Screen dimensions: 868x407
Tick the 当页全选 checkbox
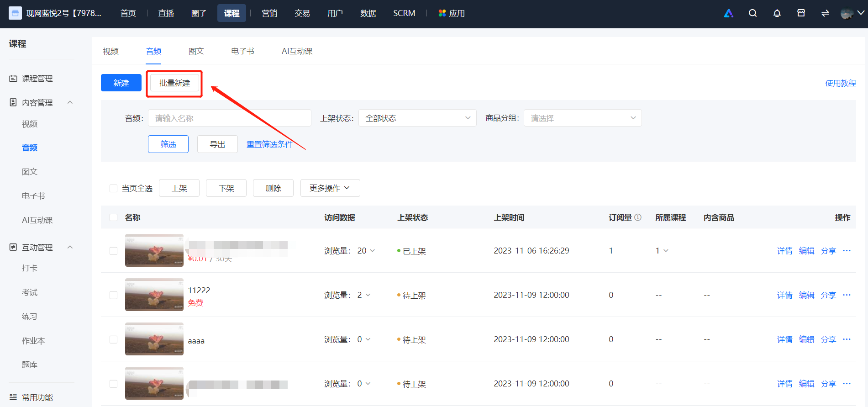[114, 188]
